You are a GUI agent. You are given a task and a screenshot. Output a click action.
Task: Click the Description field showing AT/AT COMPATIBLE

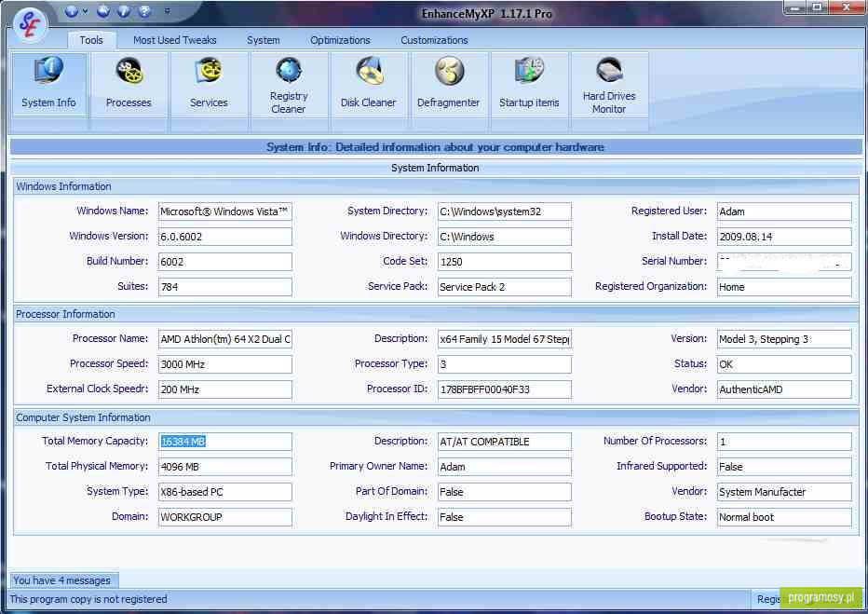tap(504, 442)
